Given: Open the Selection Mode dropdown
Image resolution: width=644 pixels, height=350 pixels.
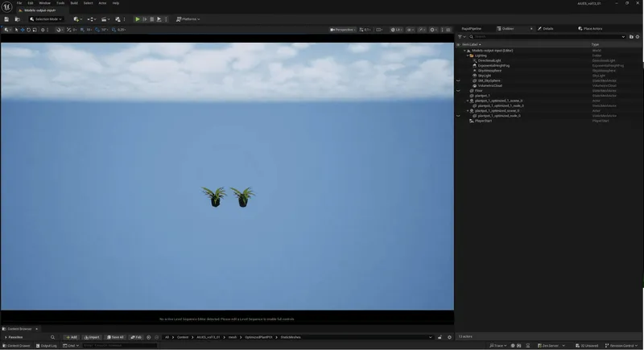Looking at the screenshot, I should point(46,19).
